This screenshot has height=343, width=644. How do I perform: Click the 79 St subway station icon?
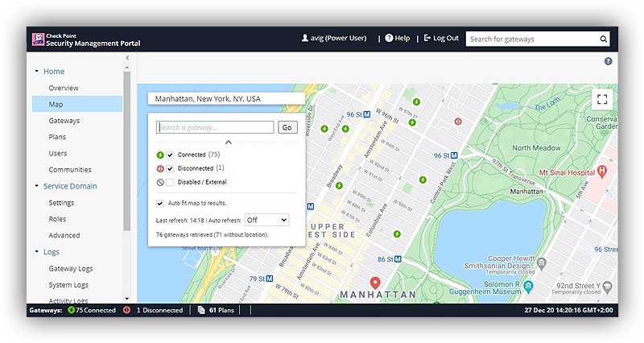pos(270,279)
